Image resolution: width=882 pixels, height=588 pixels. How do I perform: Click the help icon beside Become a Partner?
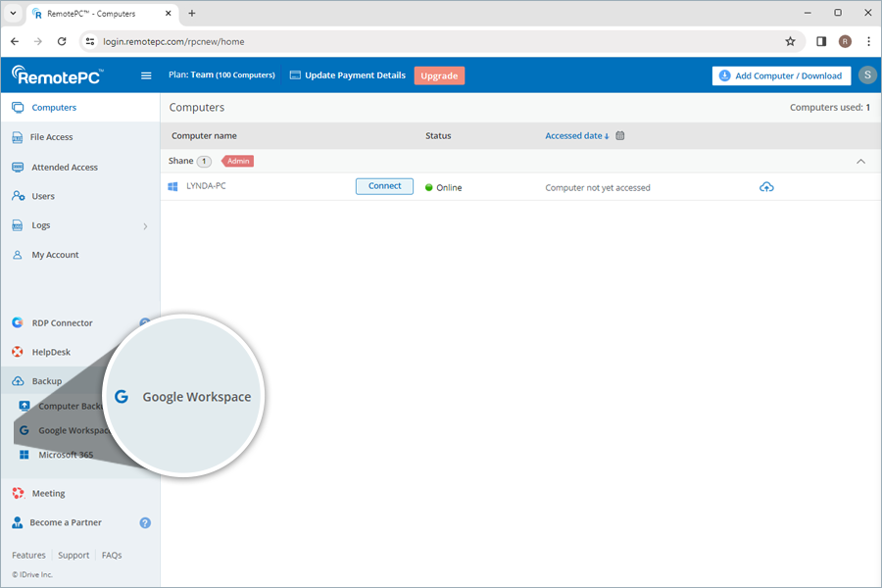(145, 523)
